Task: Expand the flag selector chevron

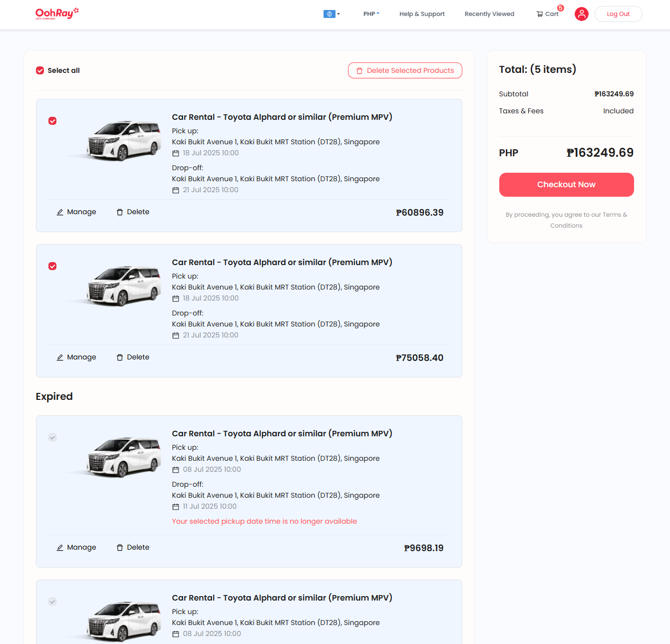Action: (338, 14)
